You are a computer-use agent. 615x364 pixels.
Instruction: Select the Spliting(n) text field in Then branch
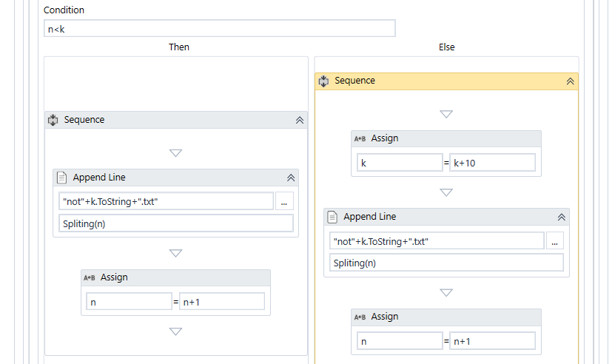pos(175,223)
